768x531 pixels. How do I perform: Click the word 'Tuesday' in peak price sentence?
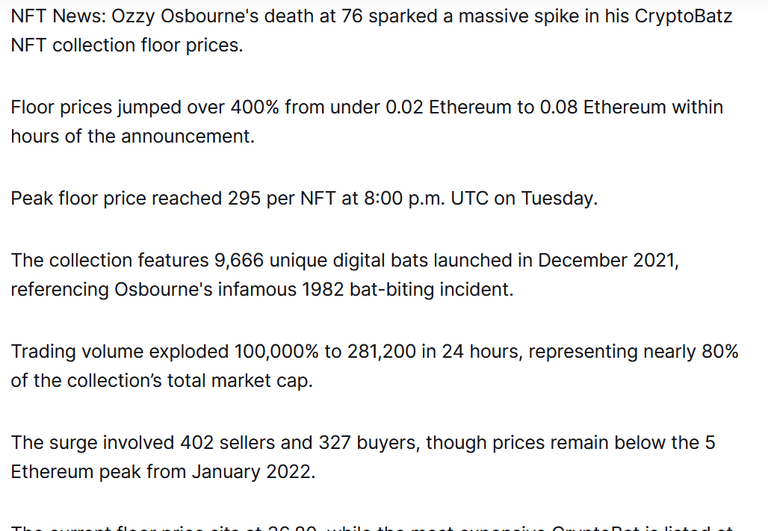(557, 199)
